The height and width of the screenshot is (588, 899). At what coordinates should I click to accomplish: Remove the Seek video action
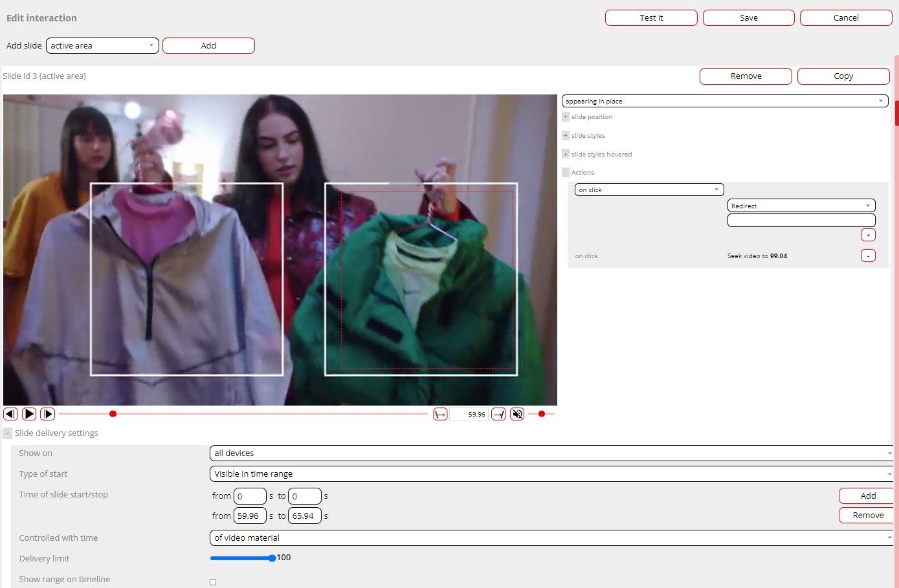868,256
